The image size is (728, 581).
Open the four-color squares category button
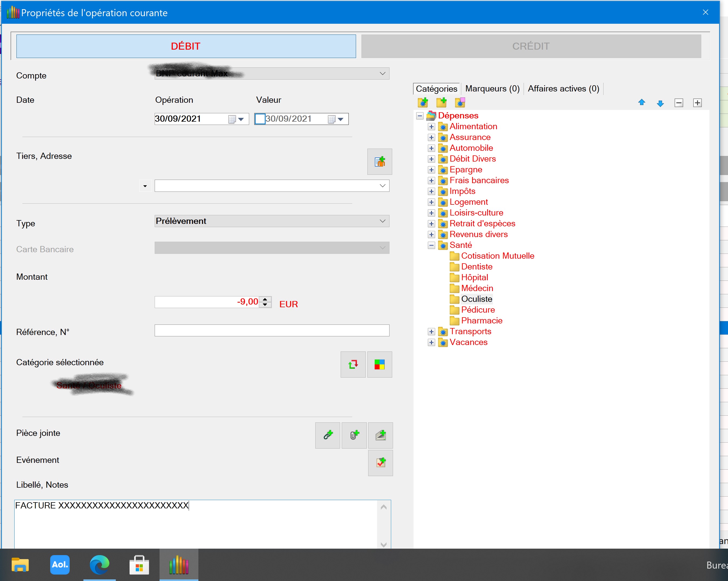[x=380, y=364]
